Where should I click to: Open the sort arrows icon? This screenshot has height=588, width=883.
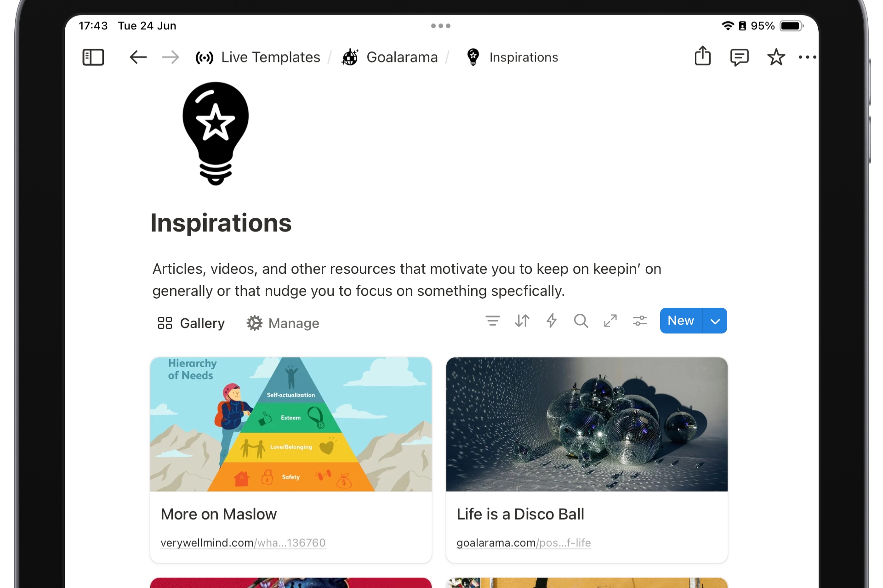tap(522, 321)
